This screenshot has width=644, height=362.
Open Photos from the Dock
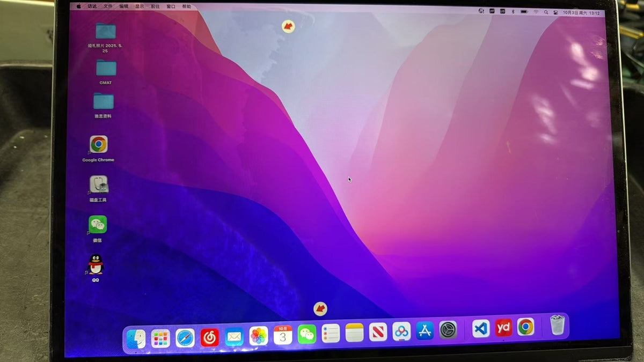pyautogui.click(x=259, y=336)
